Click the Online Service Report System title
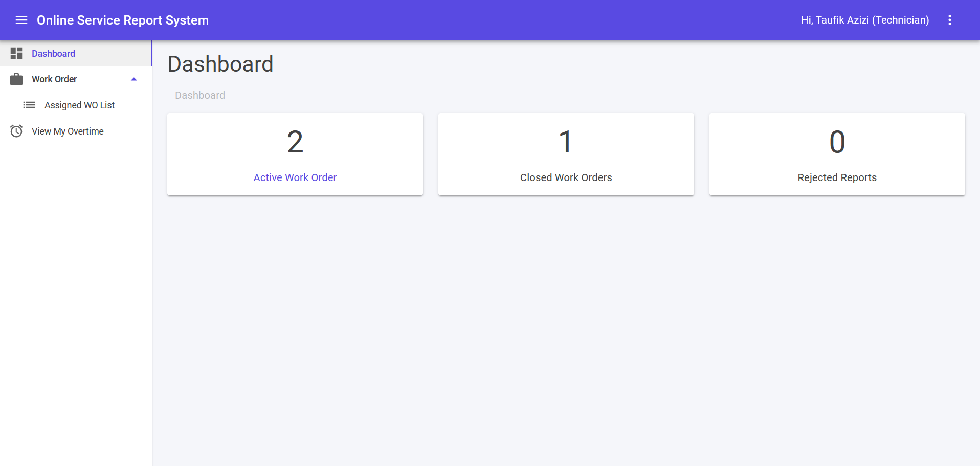The width and height of the screenshot is (980, 466). click(123, 20)
